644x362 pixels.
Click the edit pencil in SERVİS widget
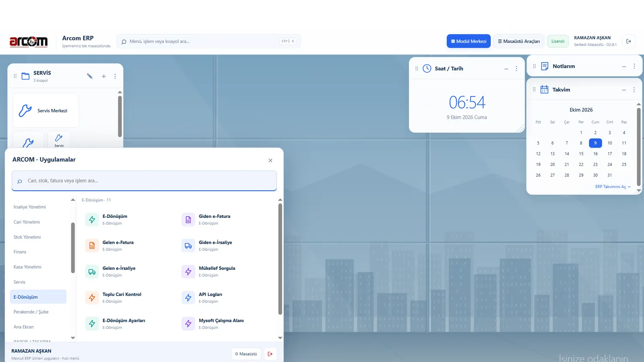pyautogui.click(x=90, y=76)
